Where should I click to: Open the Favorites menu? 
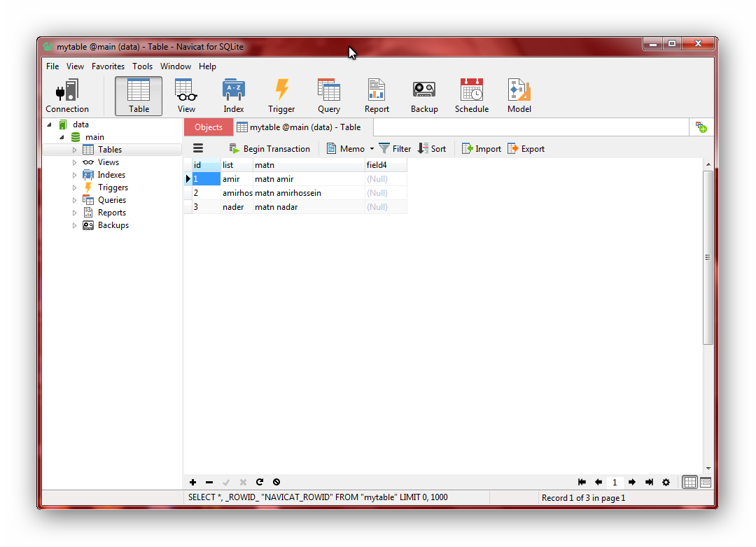point(108,66)
